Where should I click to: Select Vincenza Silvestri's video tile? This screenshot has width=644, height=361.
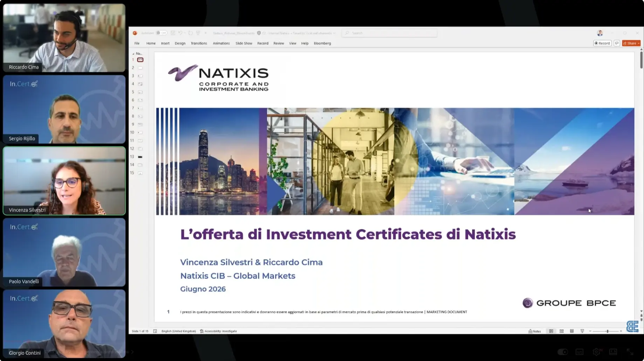point(64,181)
